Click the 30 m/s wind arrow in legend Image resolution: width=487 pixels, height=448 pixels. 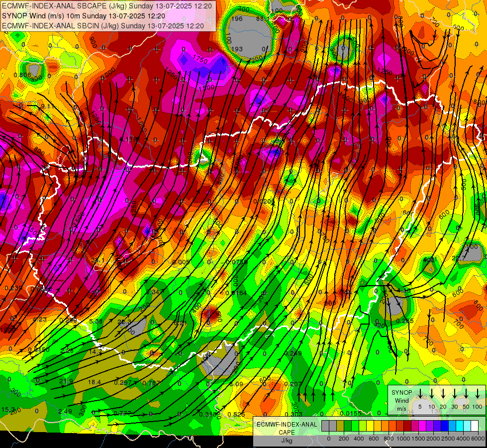(455, 394)
